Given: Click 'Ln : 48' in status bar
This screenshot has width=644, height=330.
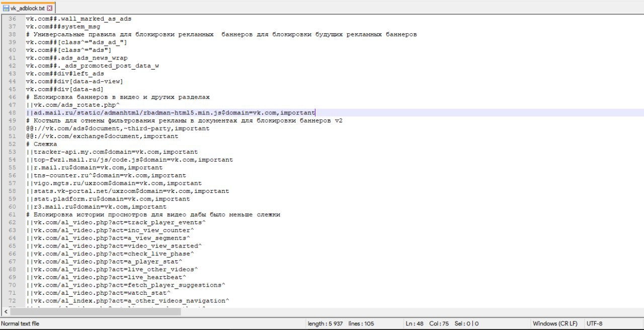Looking at the screenshot, I should [x=415, y=323].
